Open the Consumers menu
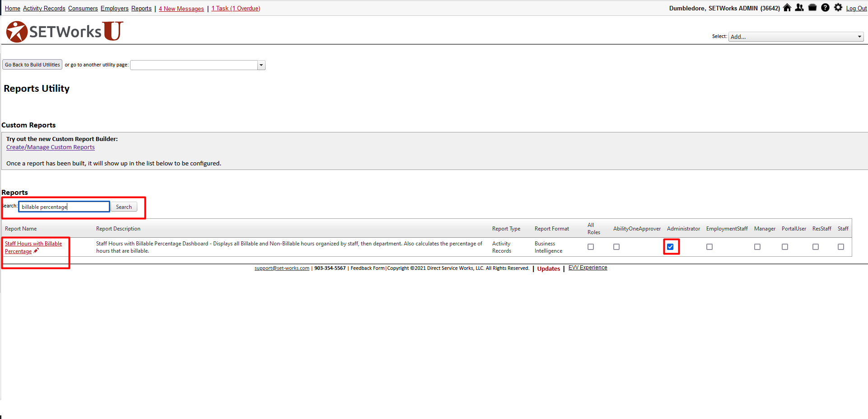The image size is (868, 419). (x=83, y=9)
